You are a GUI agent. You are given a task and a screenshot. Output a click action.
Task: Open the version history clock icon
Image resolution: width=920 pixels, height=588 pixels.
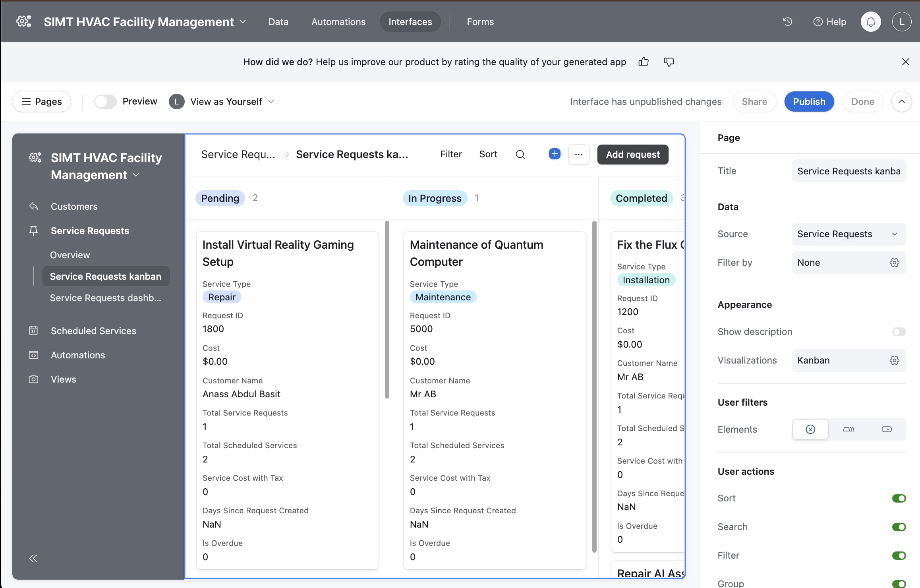pos(787,22)
